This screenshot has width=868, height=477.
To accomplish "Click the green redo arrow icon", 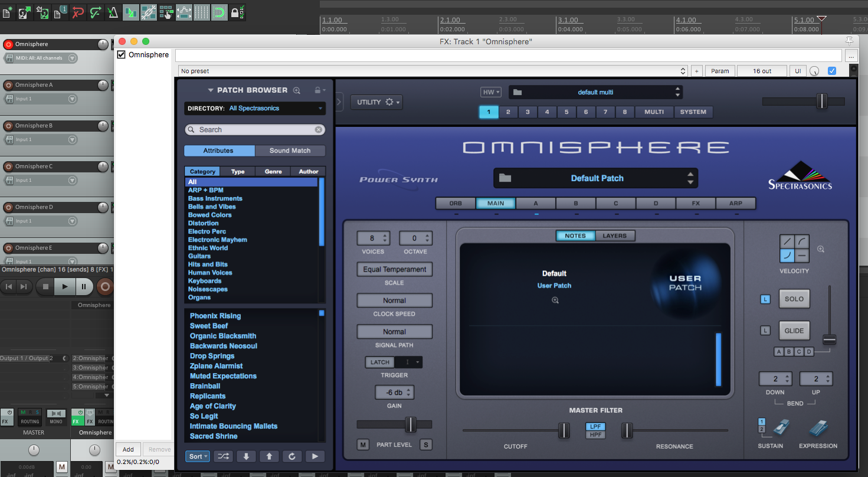I will [x=96, y=12].
